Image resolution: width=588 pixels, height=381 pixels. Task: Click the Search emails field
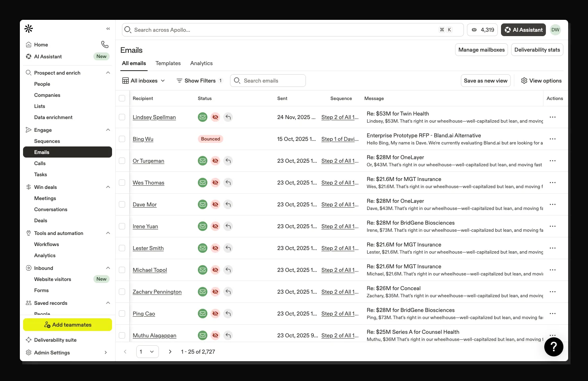click(x=268, y=81)
